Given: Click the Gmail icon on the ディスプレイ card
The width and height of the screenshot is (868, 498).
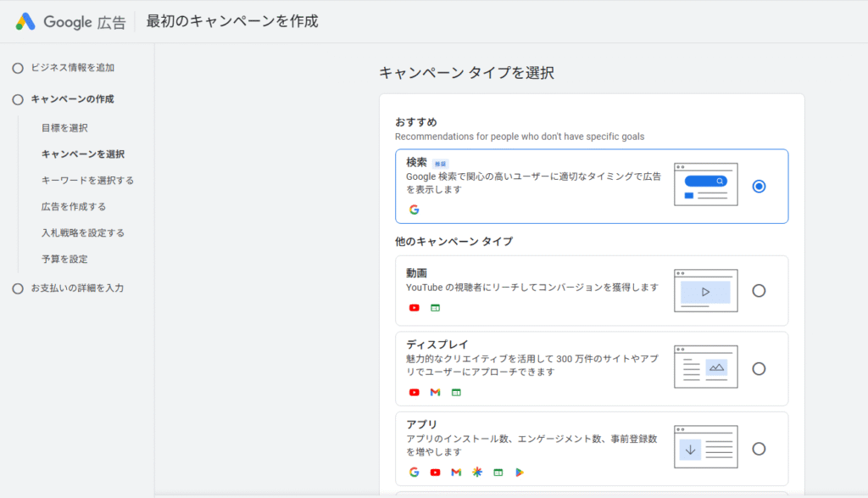Looking at the screenshot, I should pyautogui.click(x=435, y=392).
